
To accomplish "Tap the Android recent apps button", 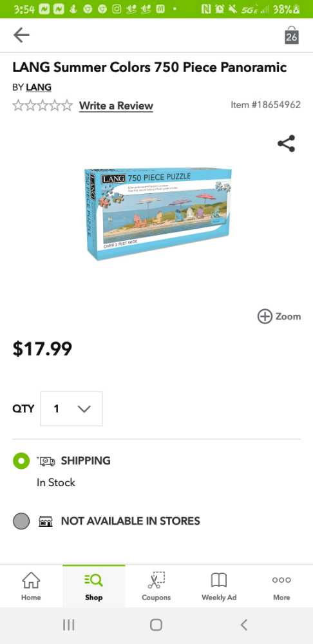I will click(69, 625).
